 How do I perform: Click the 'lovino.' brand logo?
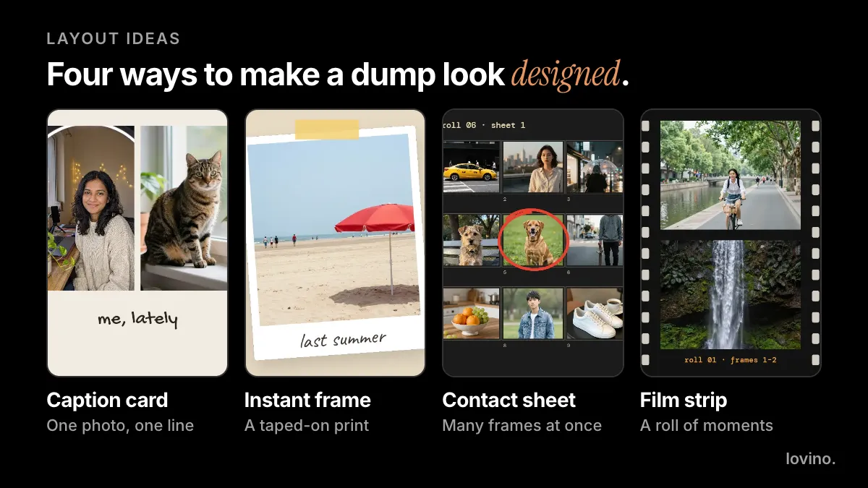coord(810,458)
